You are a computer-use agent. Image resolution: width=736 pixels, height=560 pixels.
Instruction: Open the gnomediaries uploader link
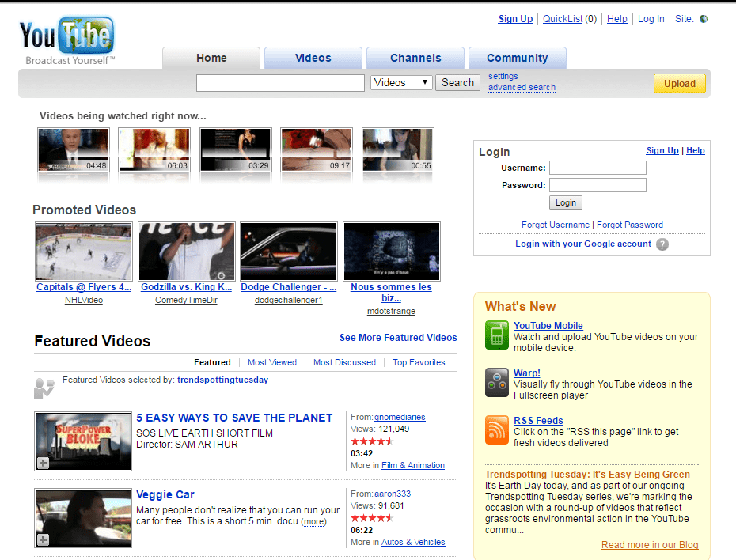400,417
